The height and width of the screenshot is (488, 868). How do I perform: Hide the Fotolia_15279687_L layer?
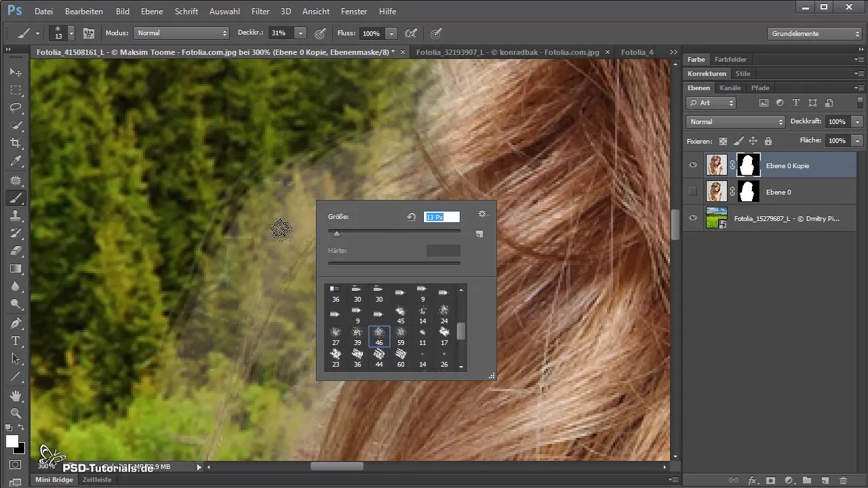click(x=692, y=218)
